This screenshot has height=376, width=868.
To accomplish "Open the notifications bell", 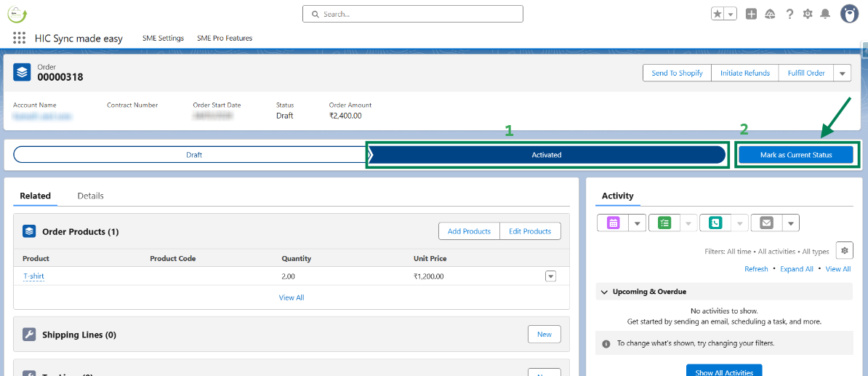I will point(825,15).
